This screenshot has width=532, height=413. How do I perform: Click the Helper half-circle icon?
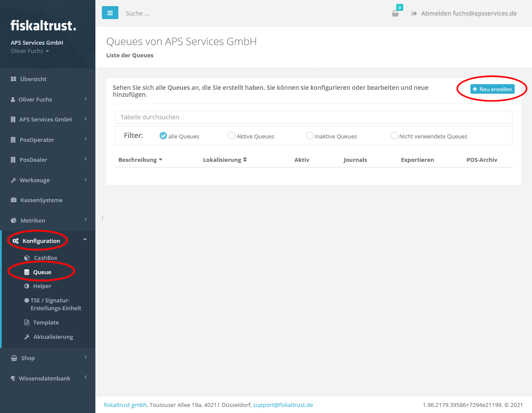pyautogui.click(x=27, y=286)
